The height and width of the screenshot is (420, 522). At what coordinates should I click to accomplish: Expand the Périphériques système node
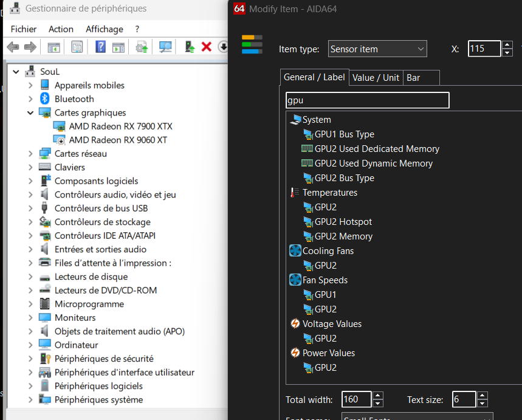[30, 399]
